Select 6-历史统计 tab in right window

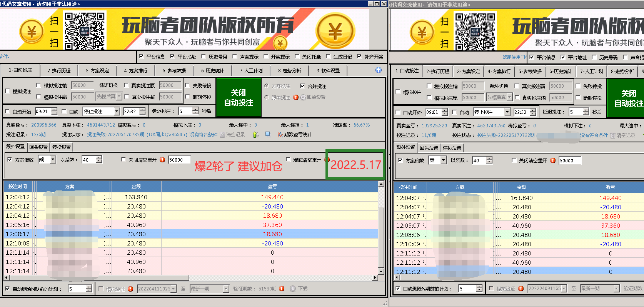tap(561, 72)
